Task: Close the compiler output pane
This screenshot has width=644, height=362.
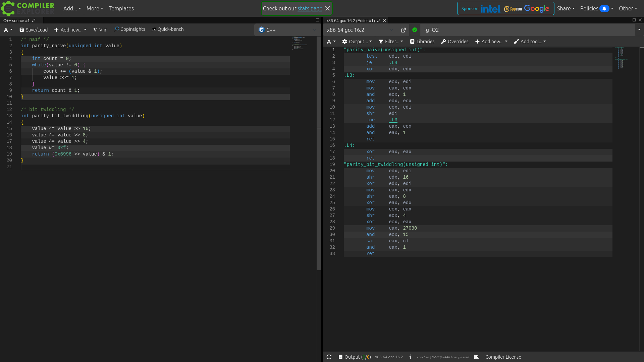Action: (x=640, y=20)
